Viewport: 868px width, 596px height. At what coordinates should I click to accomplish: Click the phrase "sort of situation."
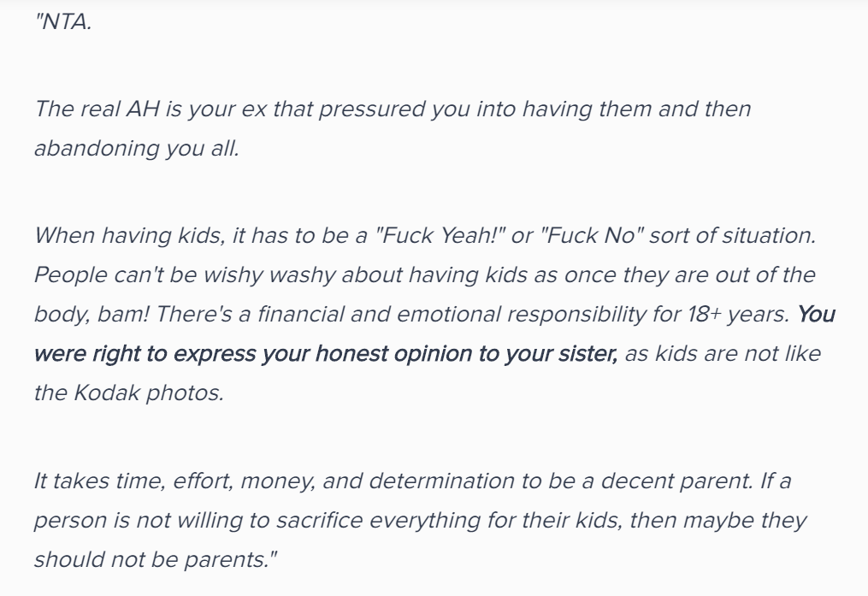732,236
